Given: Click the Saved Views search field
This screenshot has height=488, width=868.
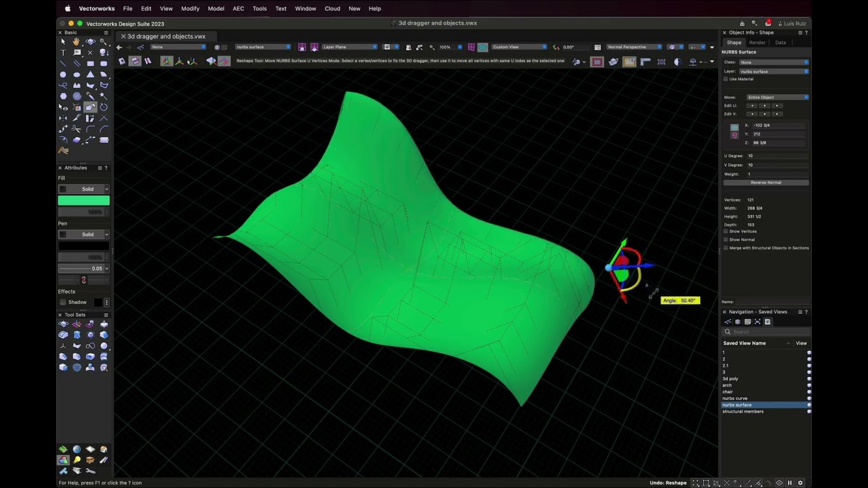Looking at the screenshot, I should 766,331.
